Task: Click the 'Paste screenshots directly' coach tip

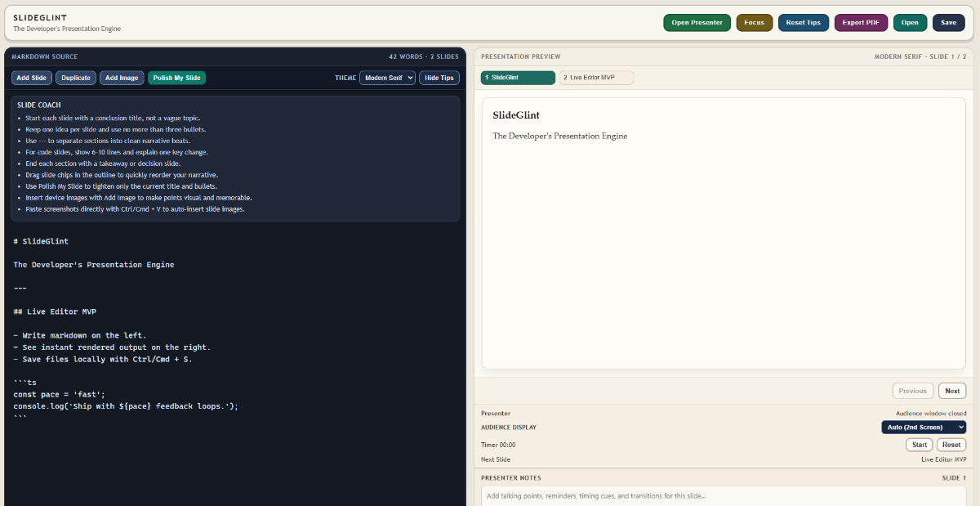Action: click(x=135, y=209)
